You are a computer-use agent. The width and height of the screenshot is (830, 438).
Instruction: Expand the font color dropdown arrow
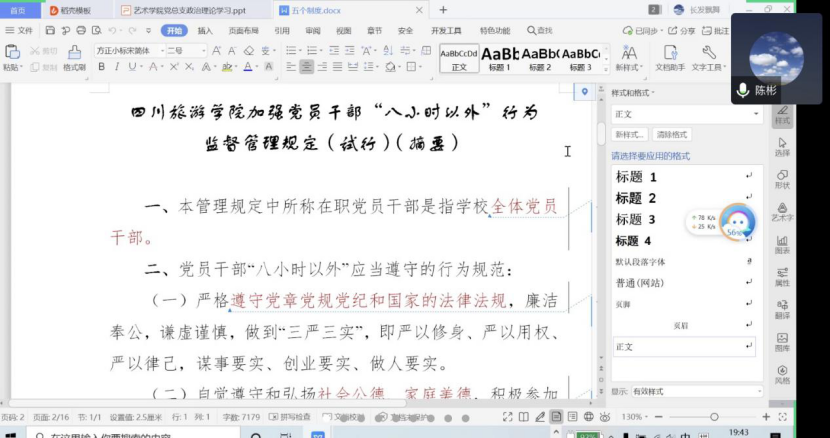click(x=256, y=67)
